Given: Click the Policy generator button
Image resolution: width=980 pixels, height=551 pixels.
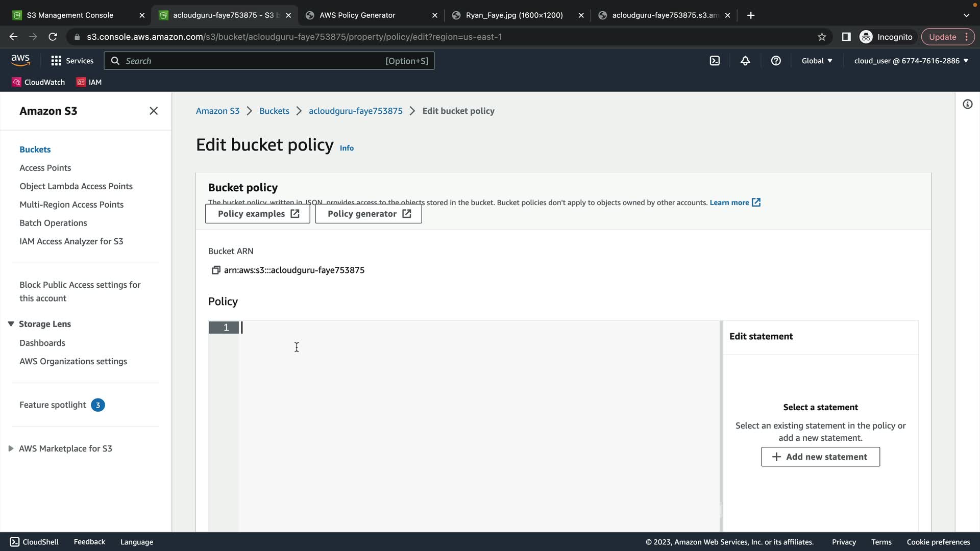Looking at the screenshot, I should [369, 214].
